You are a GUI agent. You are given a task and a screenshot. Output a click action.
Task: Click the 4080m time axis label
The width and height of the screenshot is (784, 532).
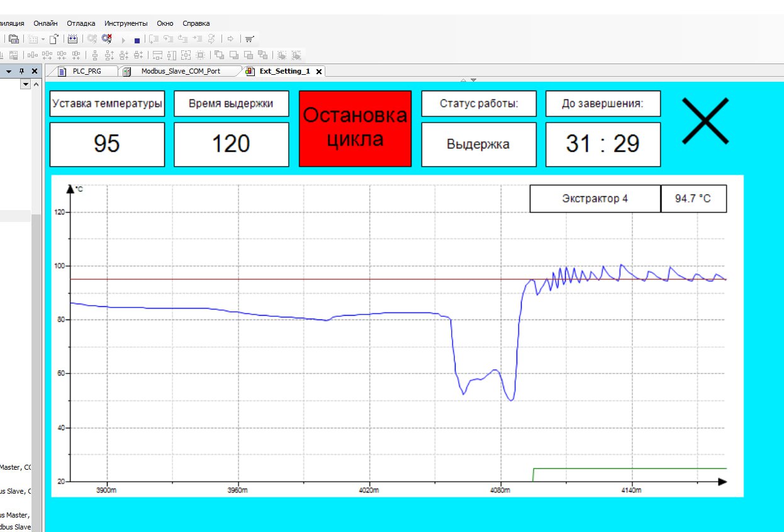point(500,490)
